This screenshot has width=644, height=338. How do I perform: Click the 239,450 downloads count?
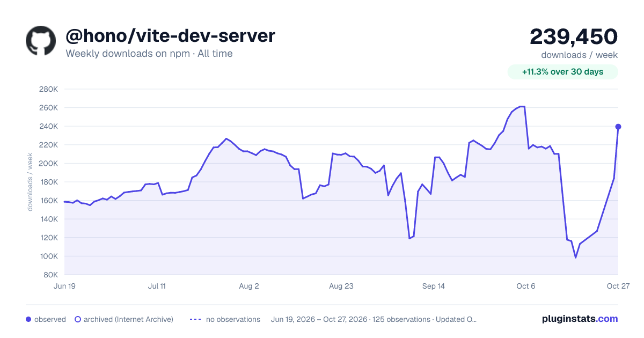tap(574, 36)
